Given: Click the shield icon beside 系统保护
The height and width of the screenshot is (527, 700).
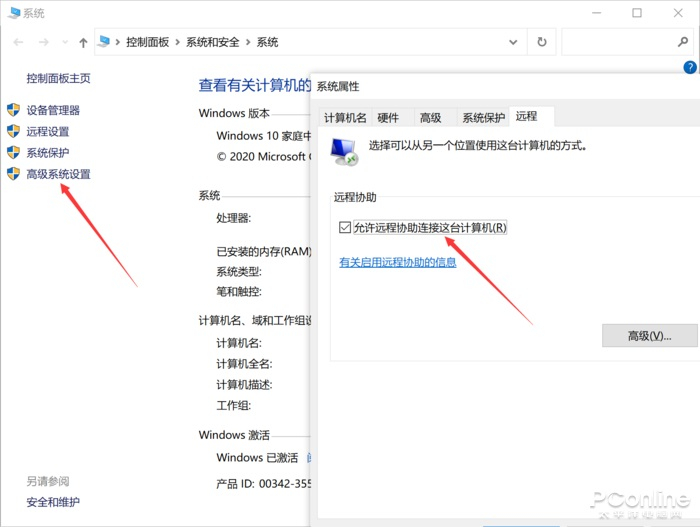Looking at the screenshot, I should pyautogui.click(x=13, y=152).
